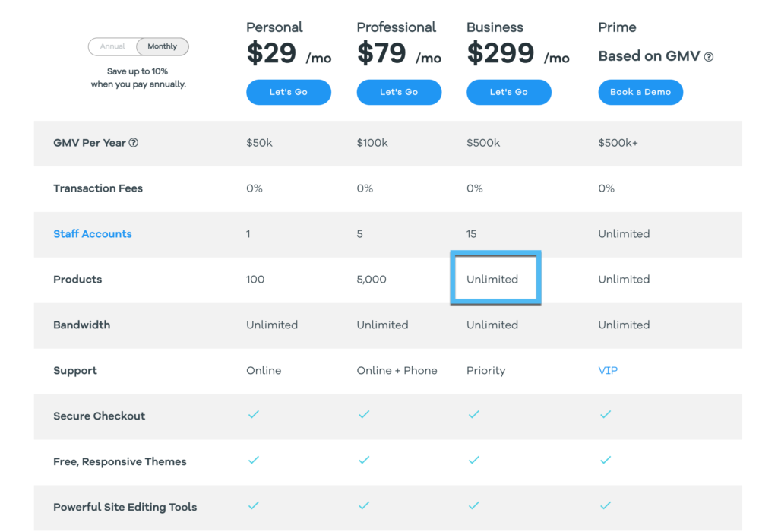Viewport: 778px width, 532px height.
Task: Switch billing toggle to Annual
Action: point(112,46)
